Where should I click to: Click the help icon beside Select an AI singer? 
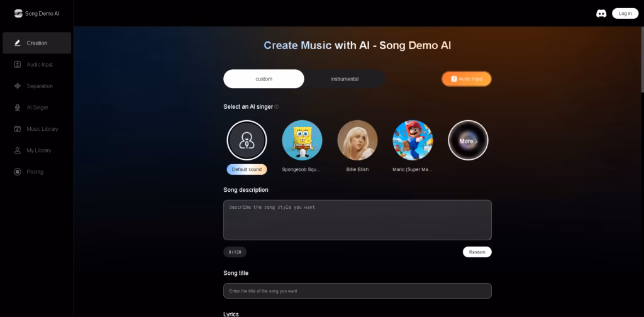click(x=277, y=107)
